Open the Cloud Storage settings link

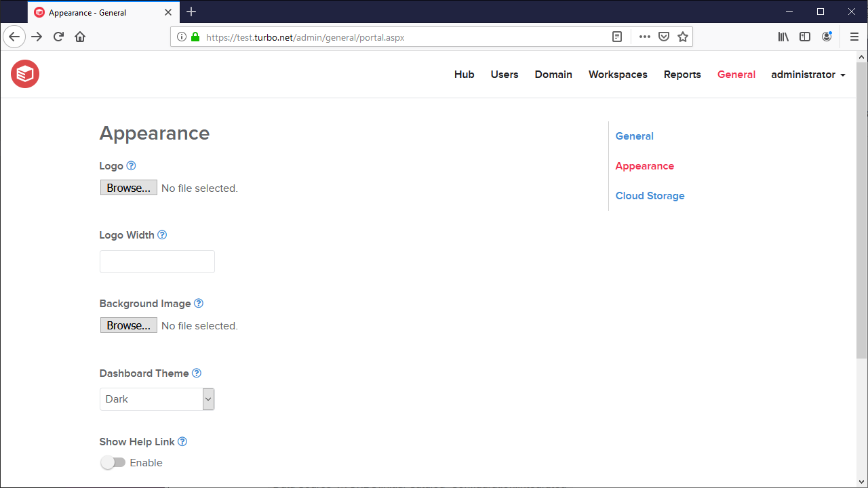point(649,195)
